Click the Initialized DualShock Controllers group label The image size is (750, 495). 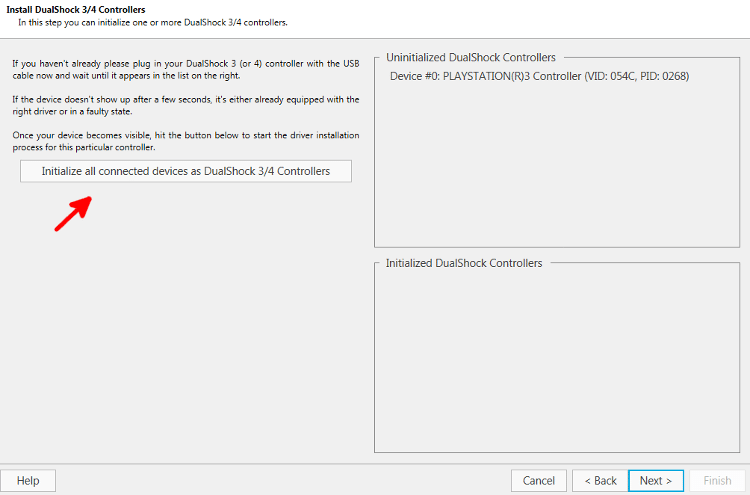tap(464, 263)
